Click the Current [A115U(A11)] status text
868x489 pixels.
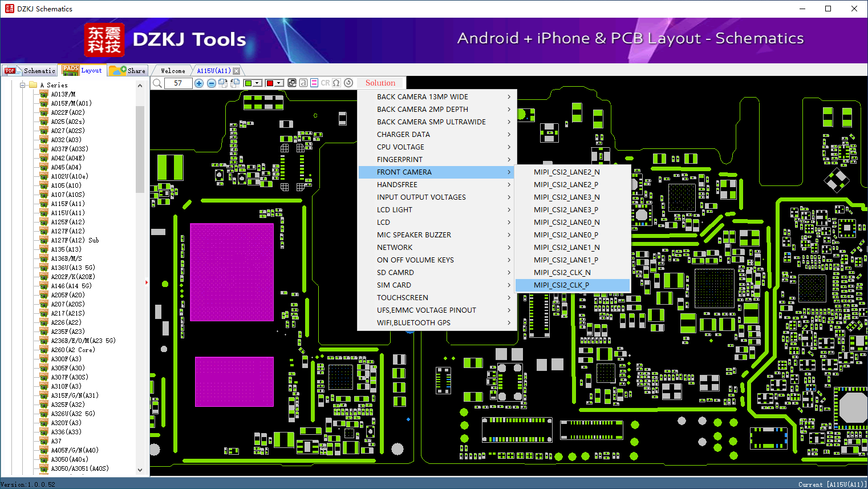[832, 484]
